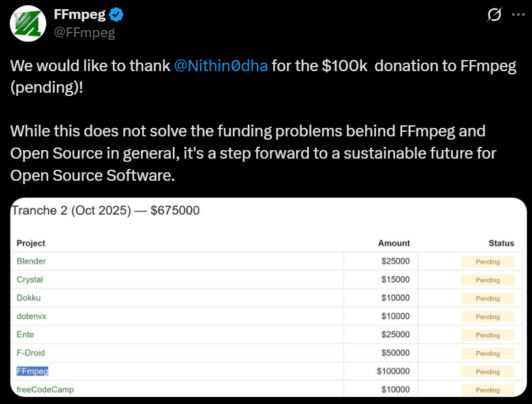Click the $100000 amount in FFmpeg row
The width and height of the screenshot is (532, 404).
click(x=393, y=371)
